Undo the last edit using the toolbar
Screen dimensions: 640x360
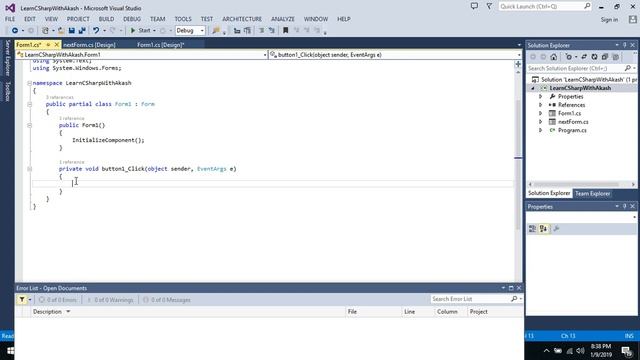pyautogui.click(x=96, y=31)
